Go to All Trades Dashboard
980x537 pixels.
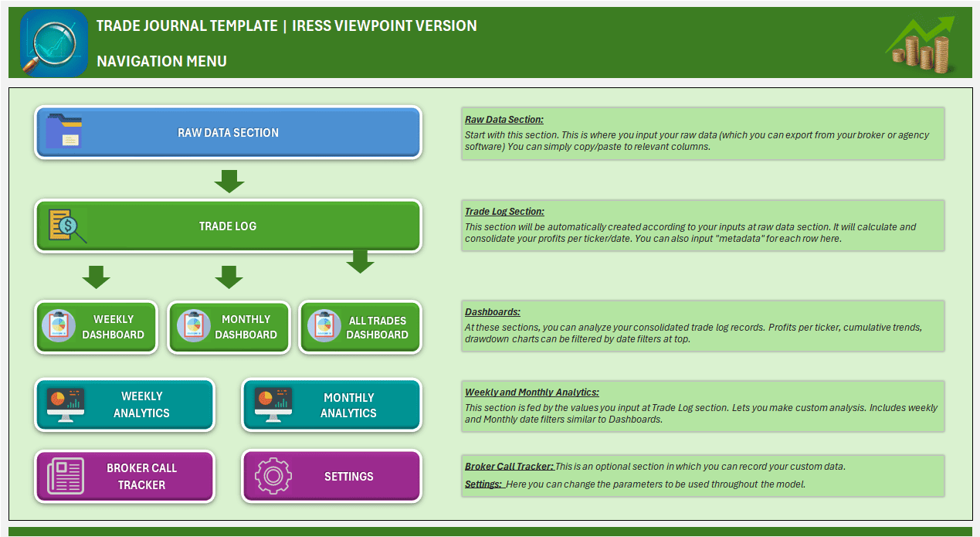tap(361, 327)
